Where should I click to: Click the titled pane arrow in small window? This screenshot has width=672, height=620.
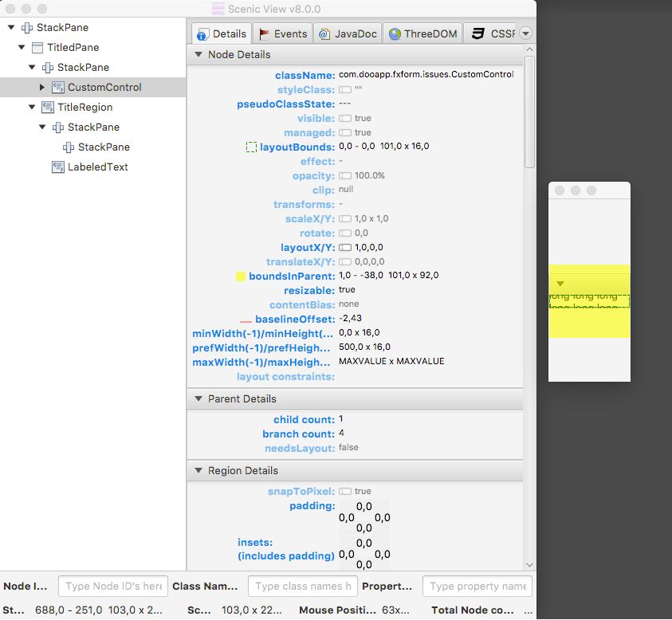tap(560, 284)
